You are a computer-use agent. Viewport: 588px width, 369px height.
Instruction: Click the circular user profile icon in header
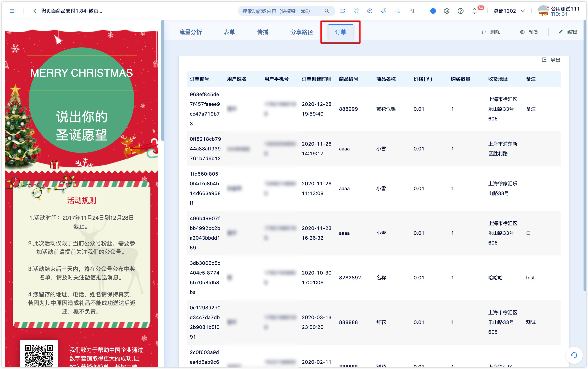(x=370, y=11)
